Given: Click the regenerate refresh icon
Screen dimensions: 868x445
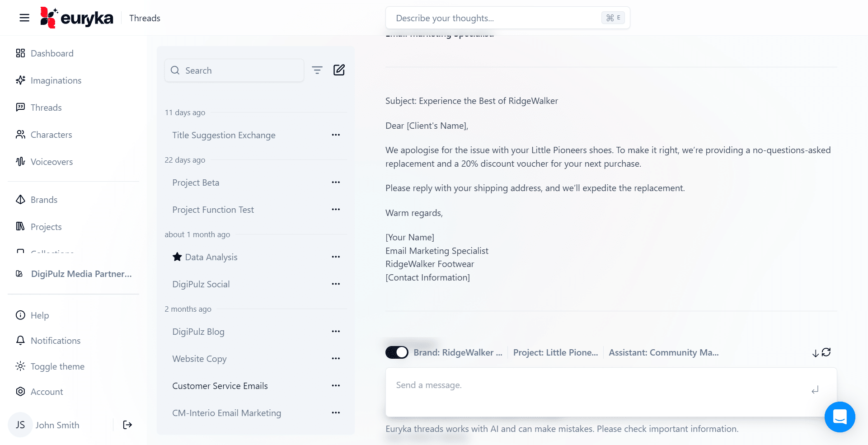Looking at the screenshot, I should coord(826,352).
